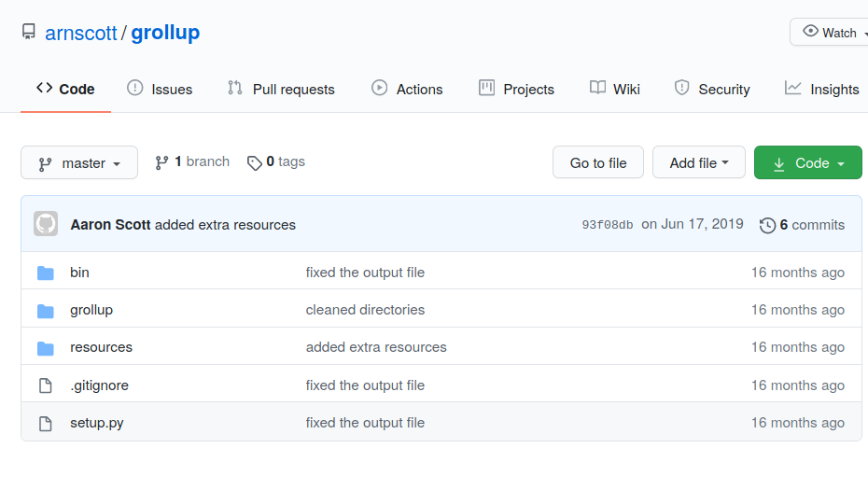View the 0 tags link
This screenshot has width=868, height=504.
275,161
